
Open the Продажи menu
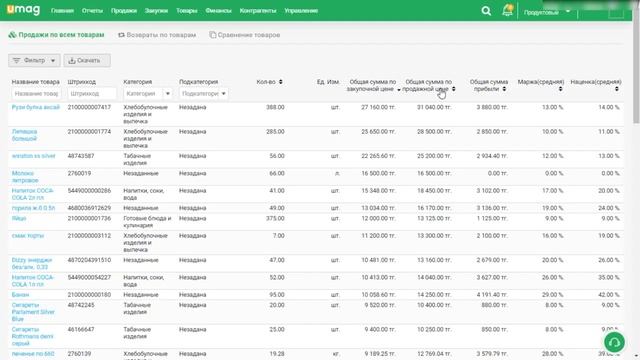pos(124,11)
